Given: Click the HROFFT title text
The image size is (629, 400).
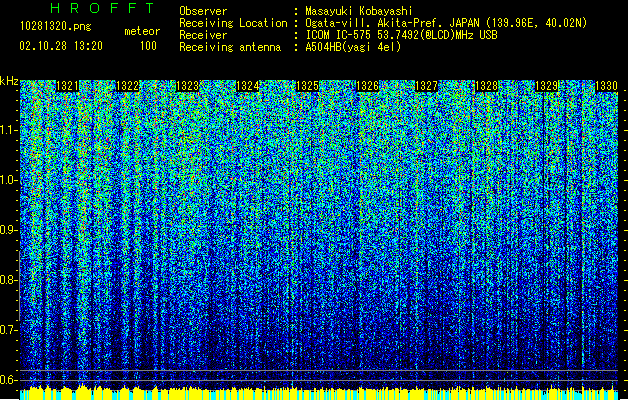Looking at the screenshot, I should pyautogui.click(x=102, y=8).
